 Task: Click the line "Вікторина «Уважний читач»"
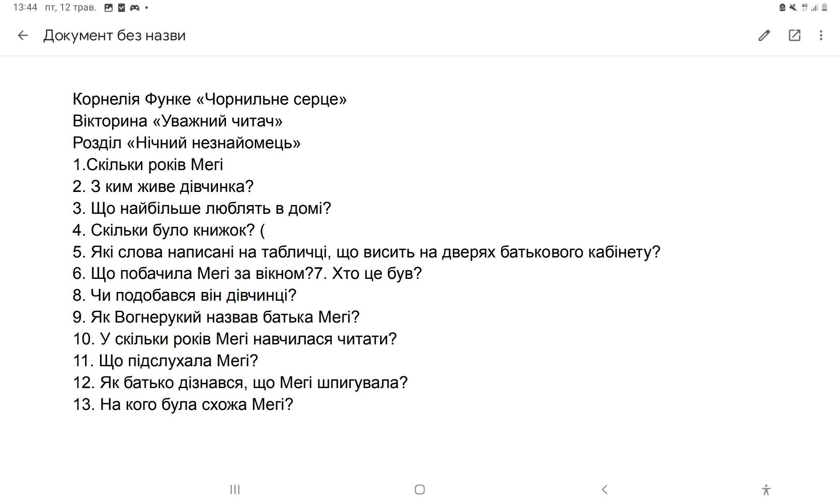(x=177, y=121)
